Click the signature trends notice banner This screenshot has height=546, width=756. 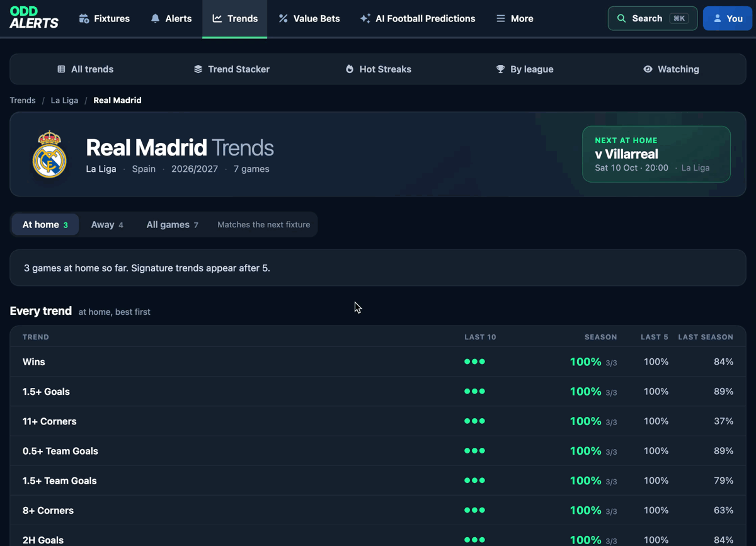click(378, 268)
